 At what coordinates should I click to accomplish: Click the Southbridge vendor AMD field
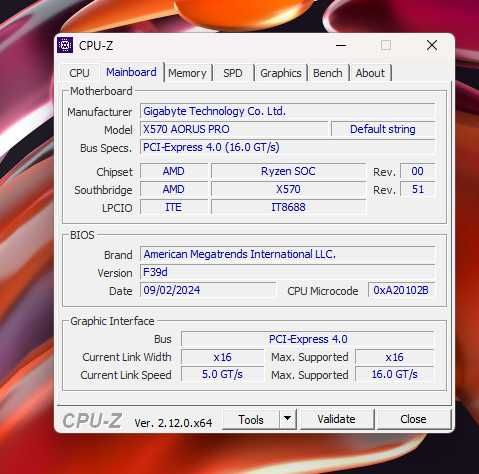pyautogui.click(x=174, y=189)
